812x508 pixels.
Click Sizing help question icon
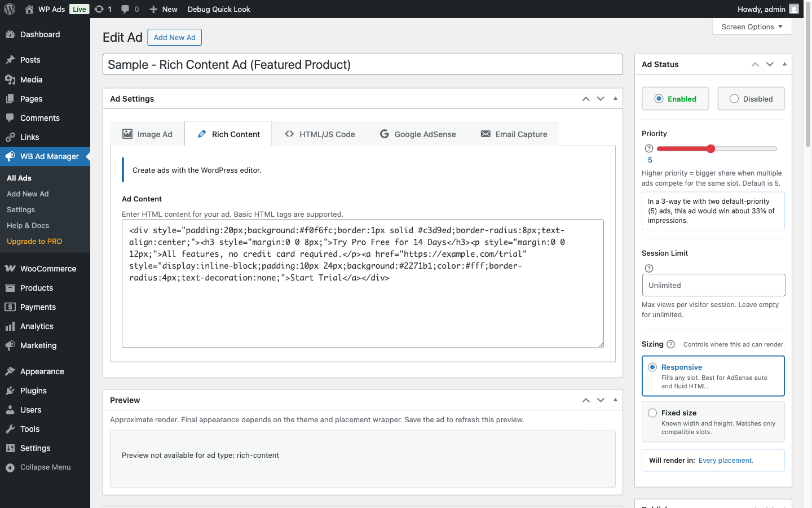(670, 344)
